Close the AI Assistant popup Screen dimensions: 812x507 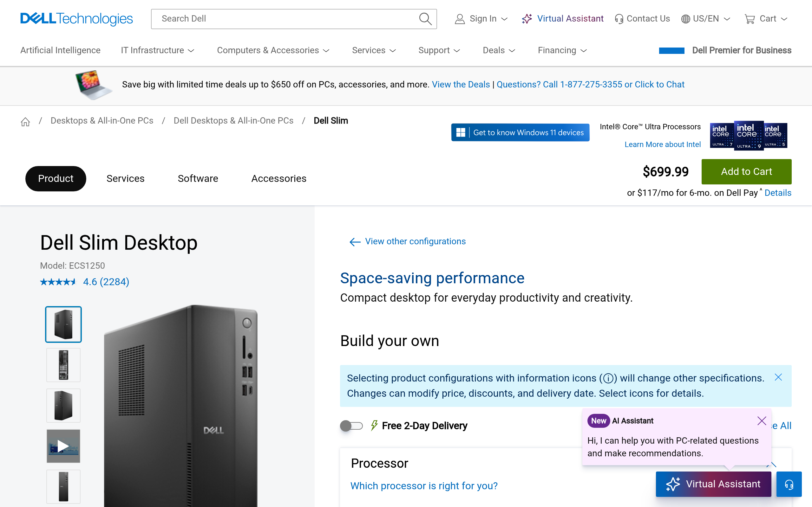point(761,420)
